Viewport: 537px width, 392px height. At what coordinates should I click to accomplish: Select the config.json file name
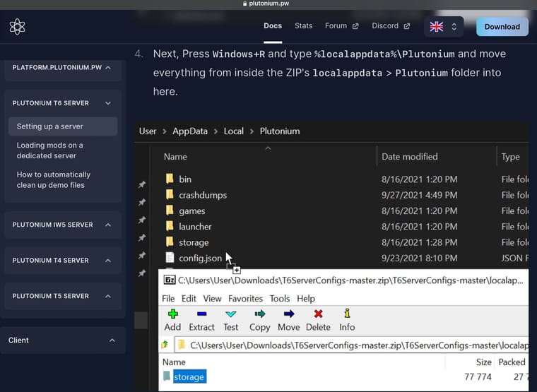pos(201,258)
